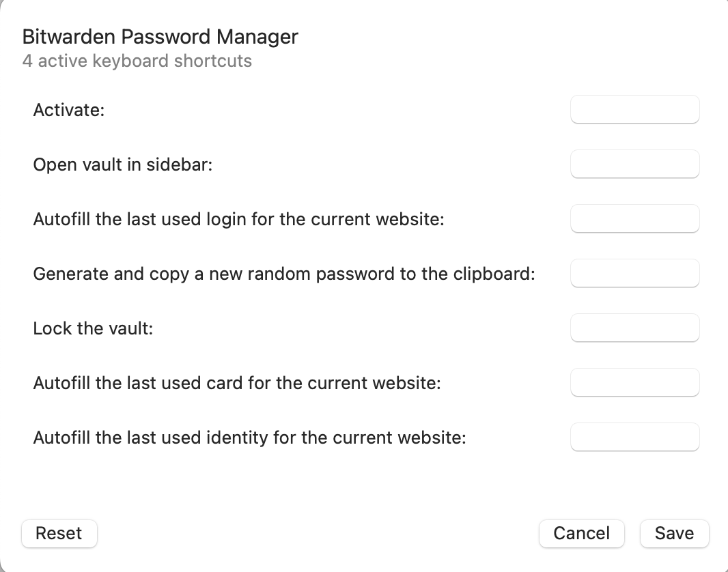Image resolution: width=728 pixels, height=572 pixels.
Task: Click the "Activate:" label text
Action: pos(68,110)
